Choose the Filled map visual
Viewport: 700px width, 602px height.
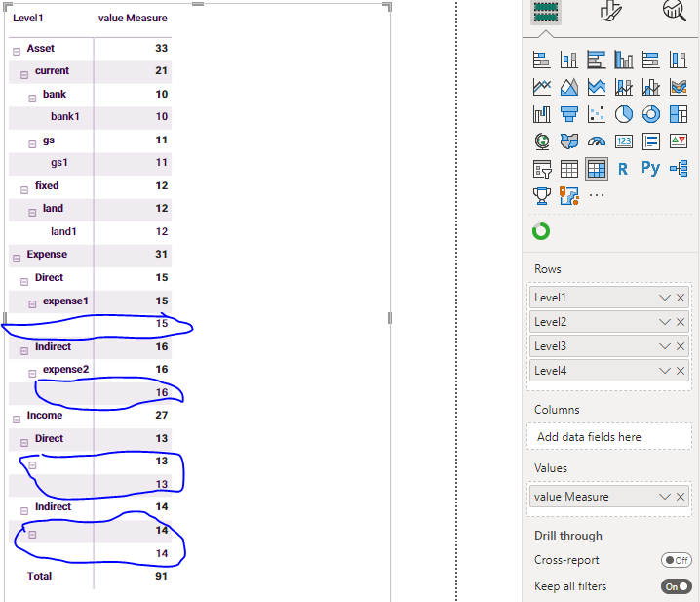(568, 141)
